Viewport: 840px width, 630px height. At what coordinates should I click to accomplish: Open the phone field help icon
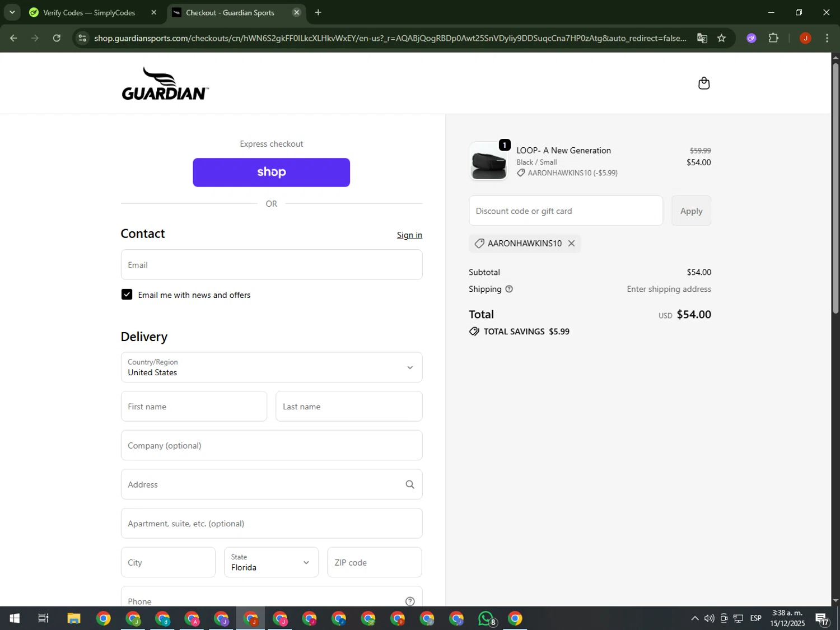click(x=410, y=601)
